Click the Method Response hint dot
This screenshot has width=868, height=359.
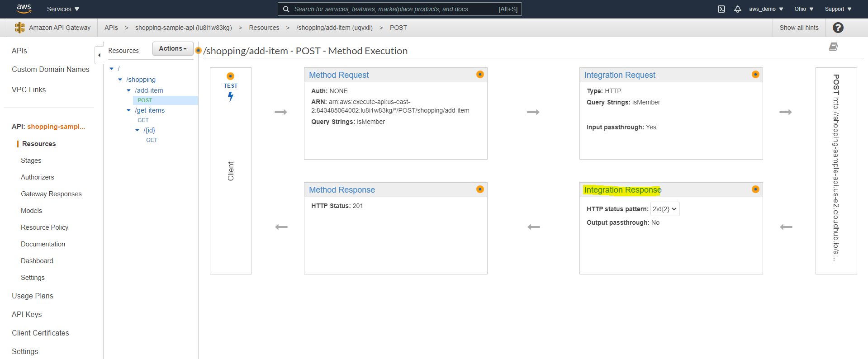click(x=480, y=189)
